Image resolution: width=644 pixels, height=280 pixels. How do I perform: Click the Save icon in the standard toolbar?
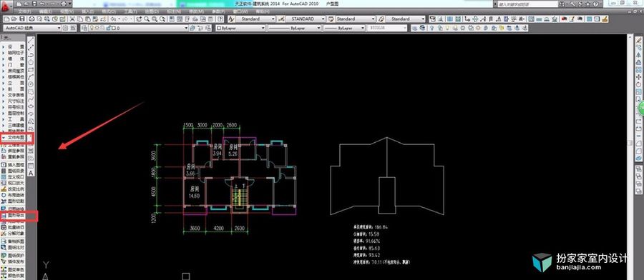(21, 19)
